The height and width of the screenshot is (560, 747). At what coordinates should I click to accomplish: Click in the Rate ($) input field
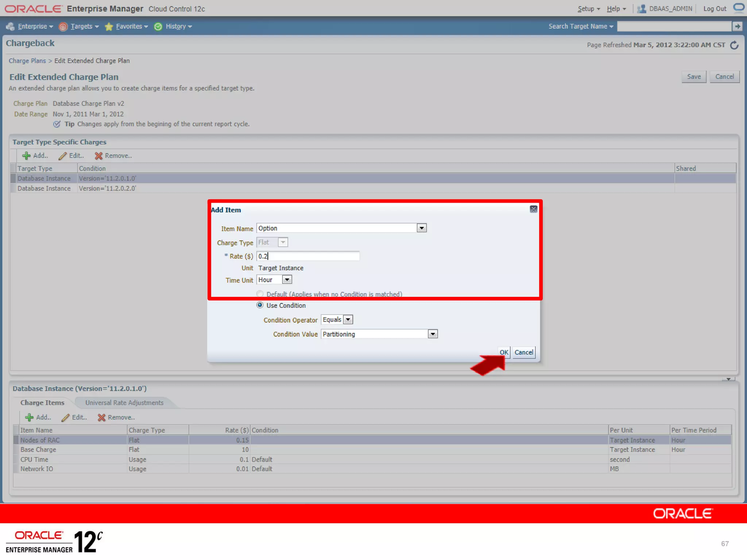pyautogui.click(x=307, y=256)
